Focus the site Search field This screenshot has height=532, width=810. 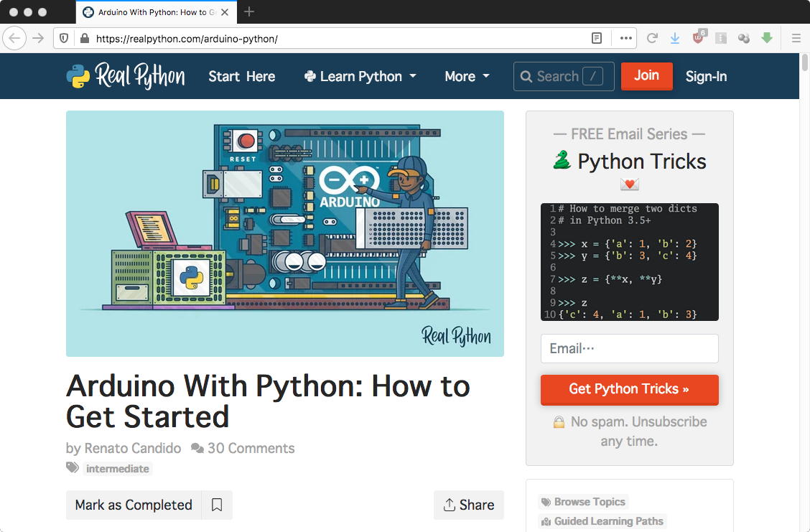pos(564,76)
